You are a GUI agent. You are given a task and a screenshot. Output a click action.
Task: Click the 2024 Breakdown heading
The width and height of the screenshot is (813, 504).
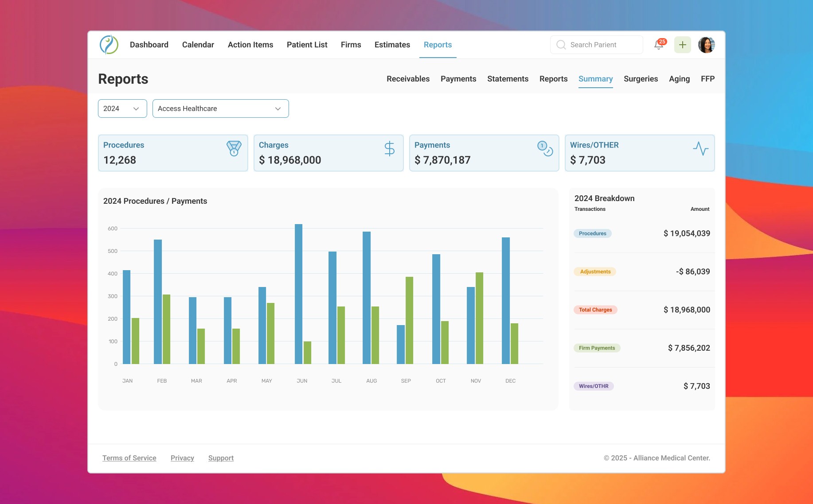click(604, 198)
